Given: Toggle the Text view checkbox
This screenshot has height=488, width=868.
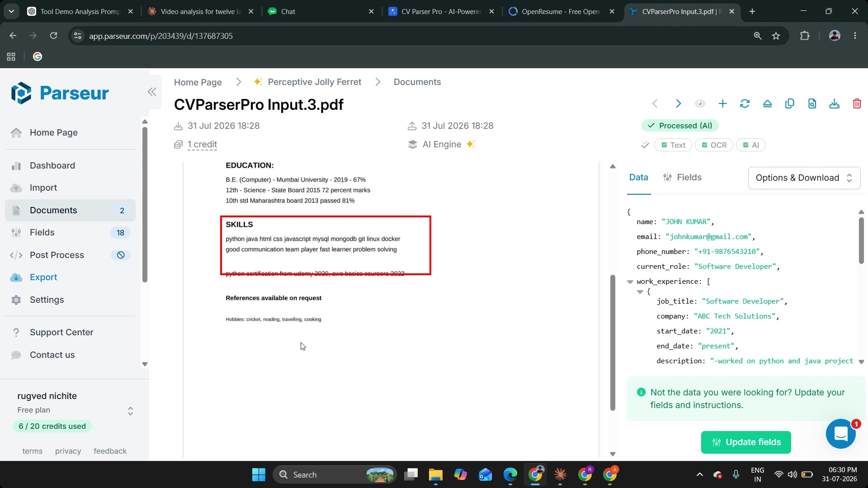Looking at the screenshot, I should 673,145.
